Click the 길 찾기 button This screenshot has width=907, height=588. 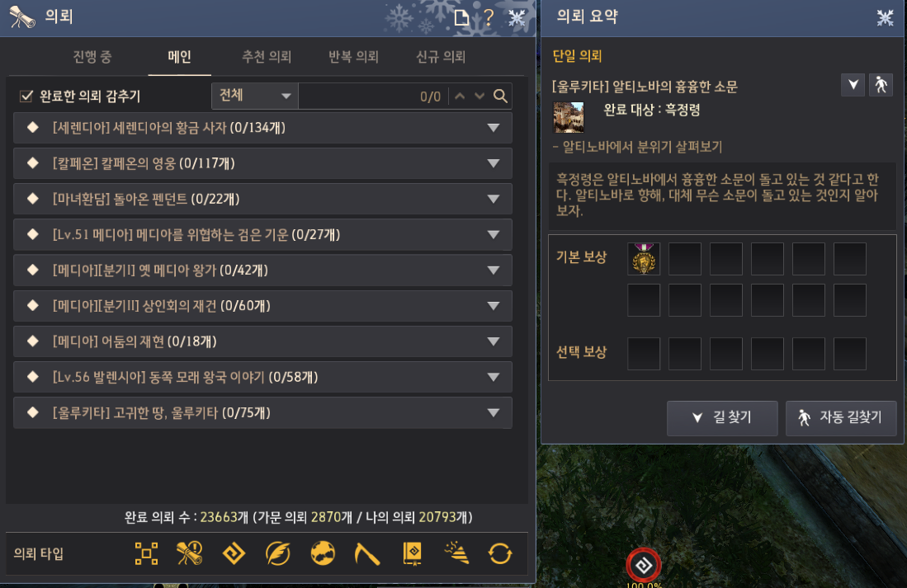(x=722, y=417)
